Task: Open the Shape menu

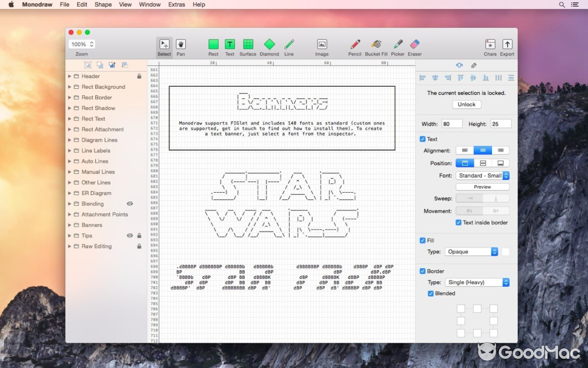Action: [103, 5]
